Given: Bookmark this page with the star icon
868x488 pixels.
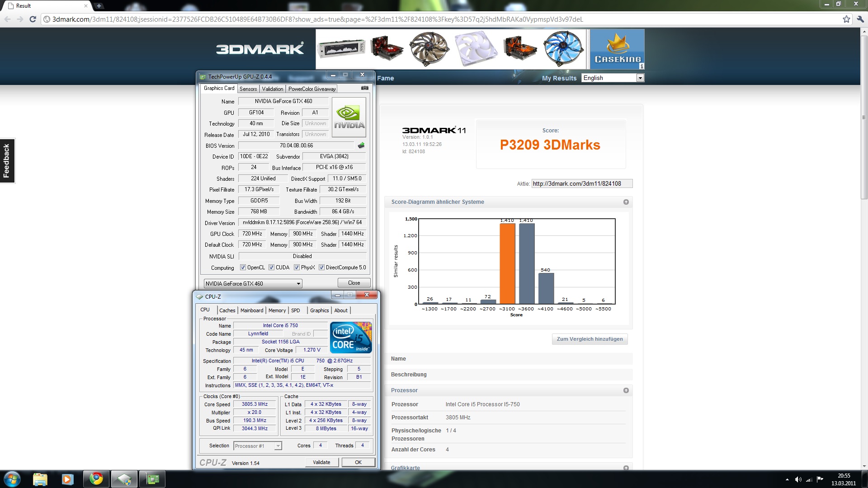Looking at the screenshot, I should click(846, 19).
